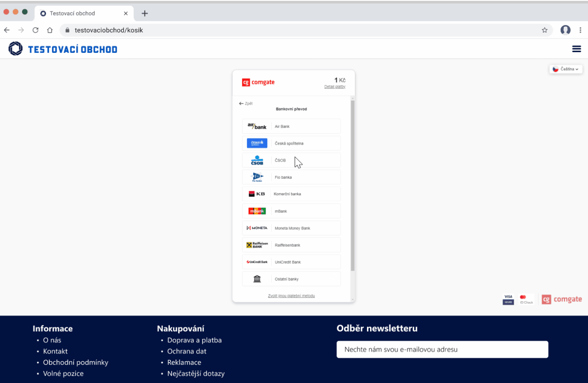Click the Visa Secure badge
This screenshot has height=383, width=588.
coord(508,299)
